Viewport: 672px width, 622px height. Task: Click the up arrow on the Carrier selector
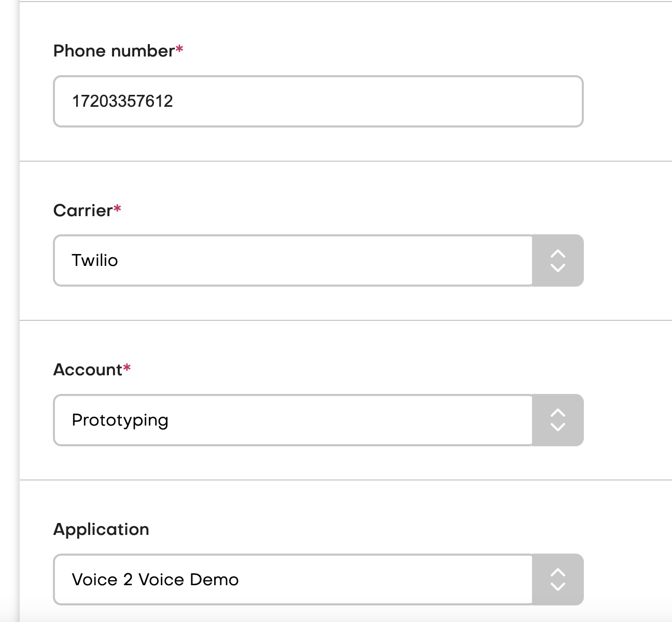pos(558,254)
